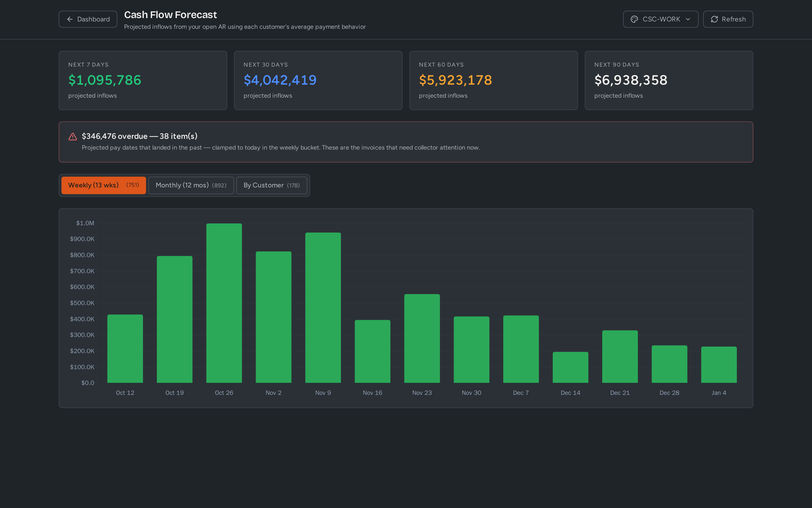812x508 pixels.
Task: Click the $346,476 overdue alert heading
Action: tap(140, 136)
